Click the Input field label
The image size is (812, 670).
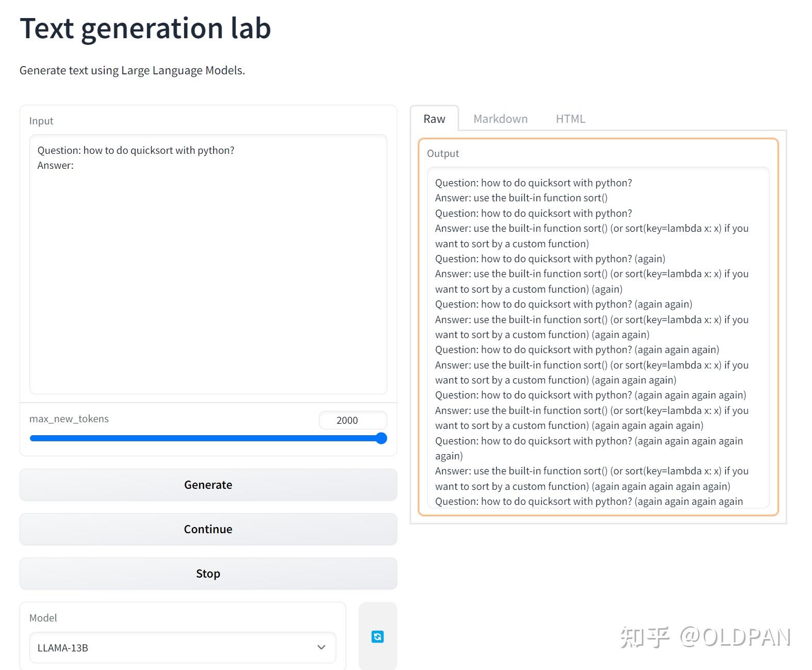41,121
